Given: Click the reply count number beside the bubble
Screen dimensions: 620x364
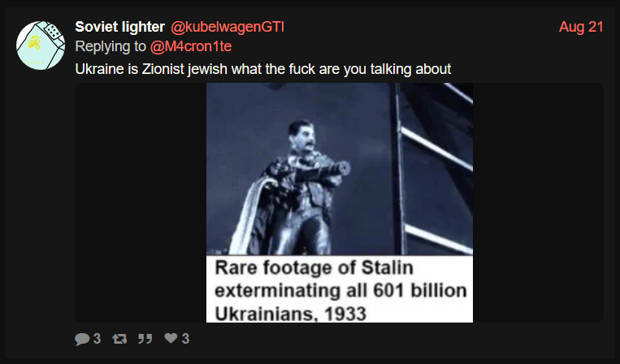Looking at the screenshot, I should point(97,339).
